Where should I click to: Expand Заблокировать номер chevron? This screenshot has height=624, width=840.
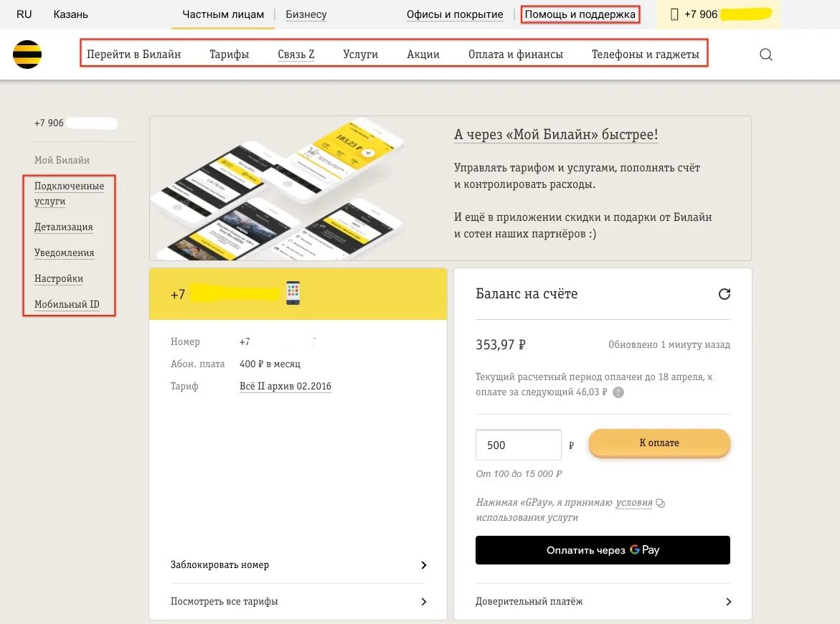click(x=424, y=565)
